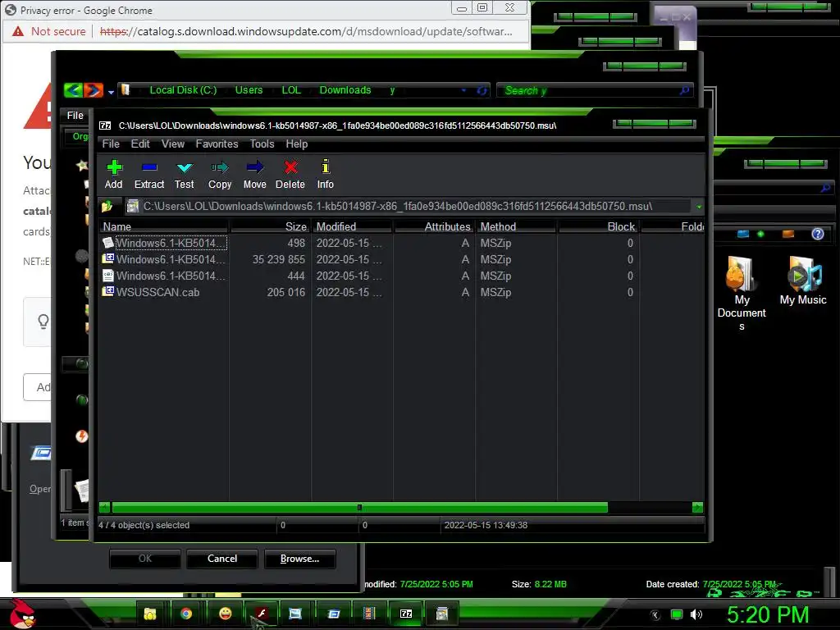Expand the Explorer recent pages dropdown arrow
The image size is (840, 630).
pos(111,92)
